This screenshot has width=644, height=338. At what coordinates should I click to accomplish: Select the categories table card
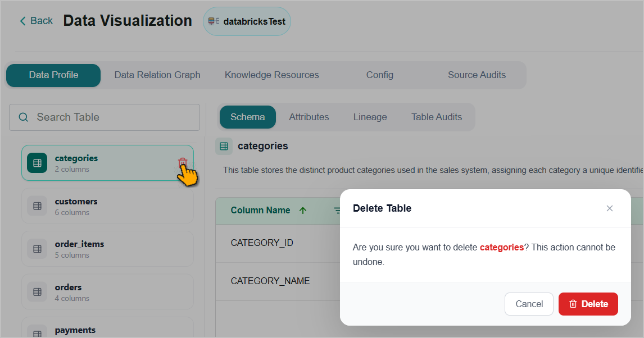[x=107, y=163]
